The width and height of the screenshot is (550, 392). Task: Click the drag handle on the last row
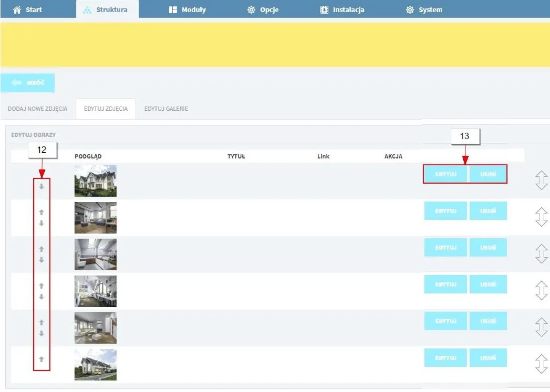click(541, 364)
